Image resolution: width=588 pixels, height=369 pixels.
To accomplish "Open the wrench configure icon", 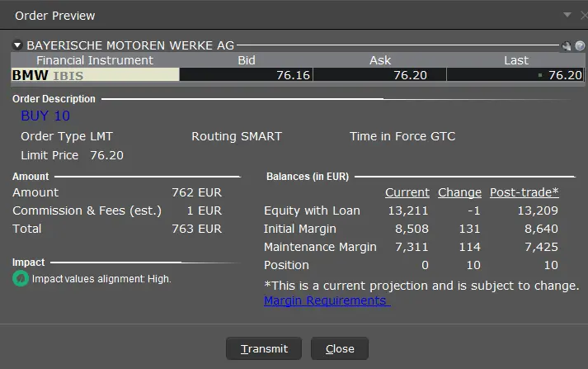I will [x=567, y=45].
